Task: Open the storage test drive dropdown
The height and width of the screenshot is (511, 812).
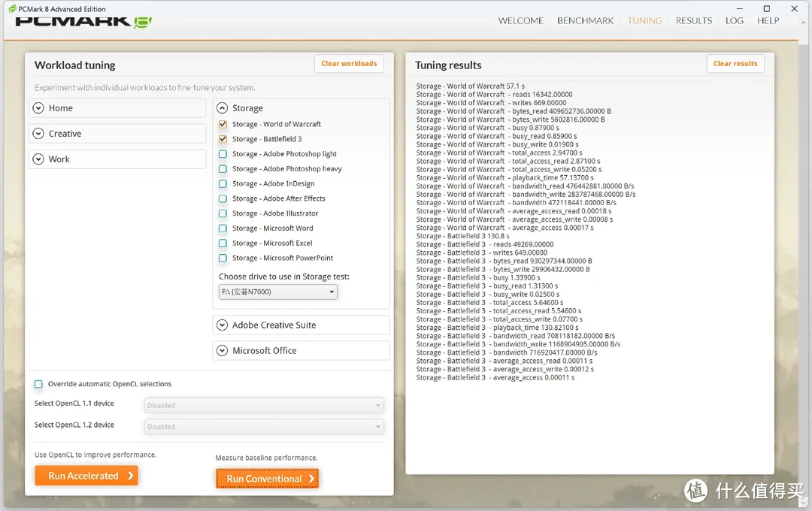Action: tap(278, 292)
